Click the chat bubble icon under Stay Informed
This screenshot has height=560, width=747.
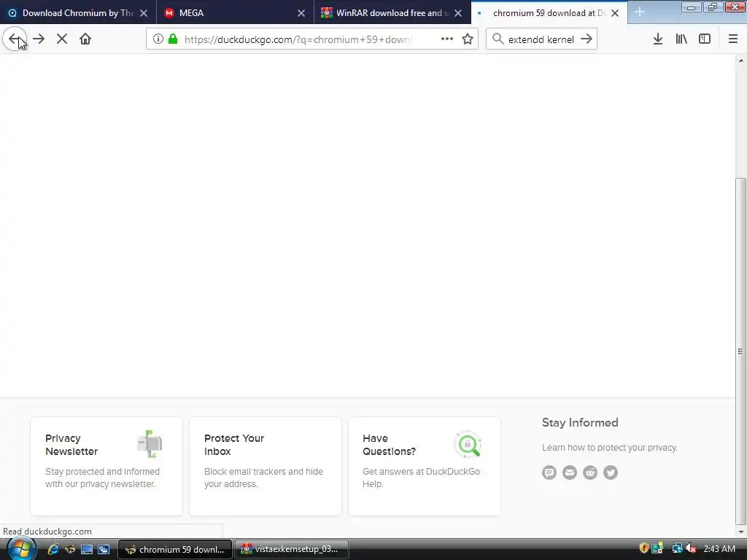click(x=549, y=472)
